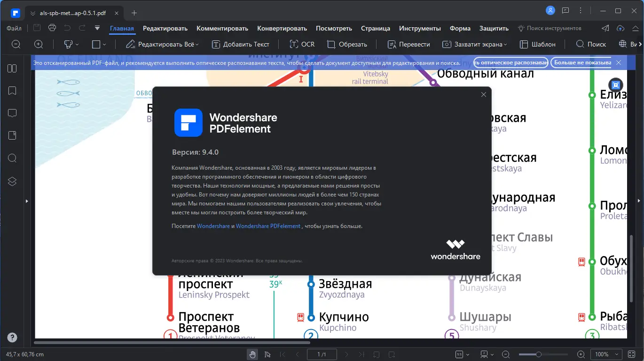644x361 pixels.
Task: Click the 'Обрезать' crop button
Action: click(347, 44)
